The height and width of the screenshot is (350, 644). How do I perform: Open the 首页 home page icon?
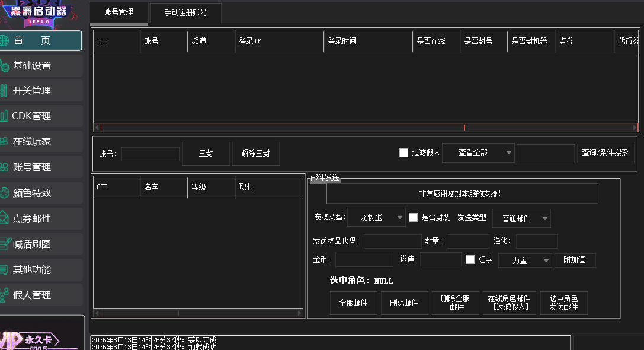point(5,40)
